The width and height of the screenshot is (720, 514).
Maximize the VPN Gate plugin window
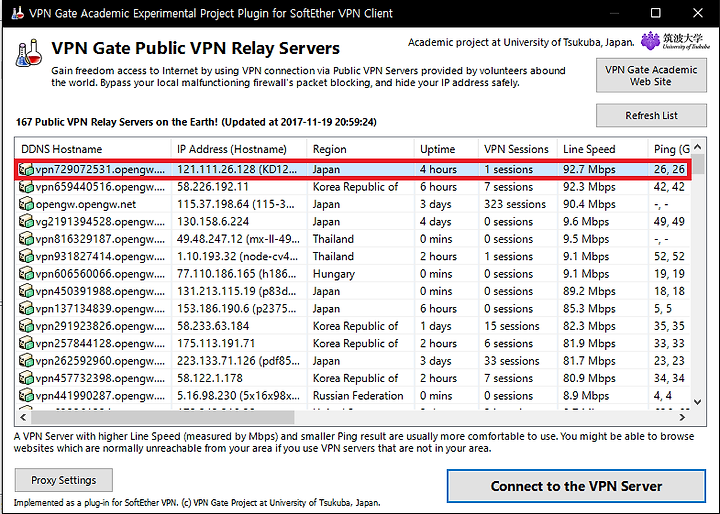[x=656, y=13]
